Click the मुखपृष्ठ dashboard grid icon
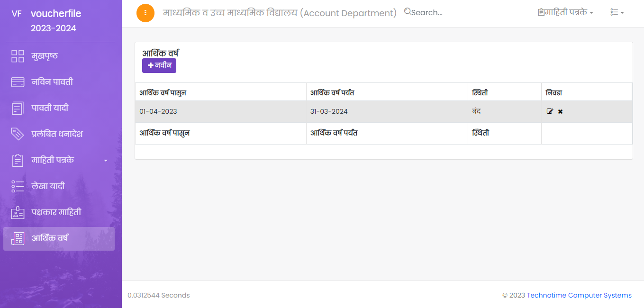 point(18,56)
